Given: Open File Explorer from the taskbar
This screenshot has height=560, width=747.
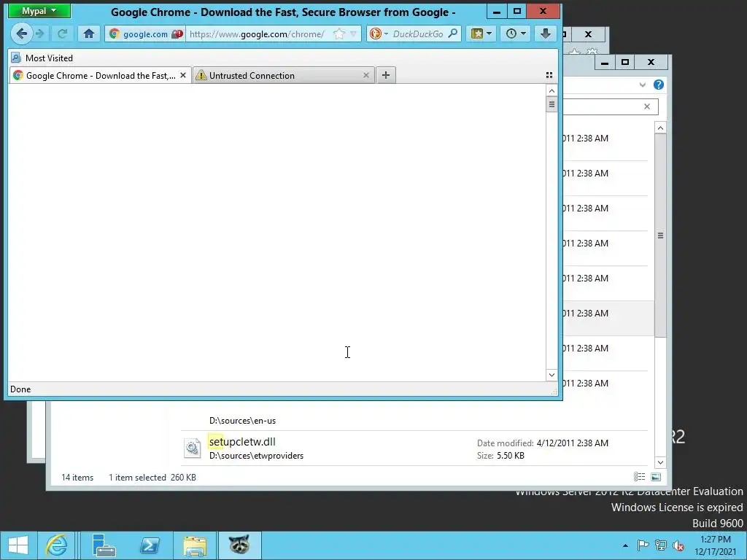Looking at the screenshot, I should (x=195, y=545).
